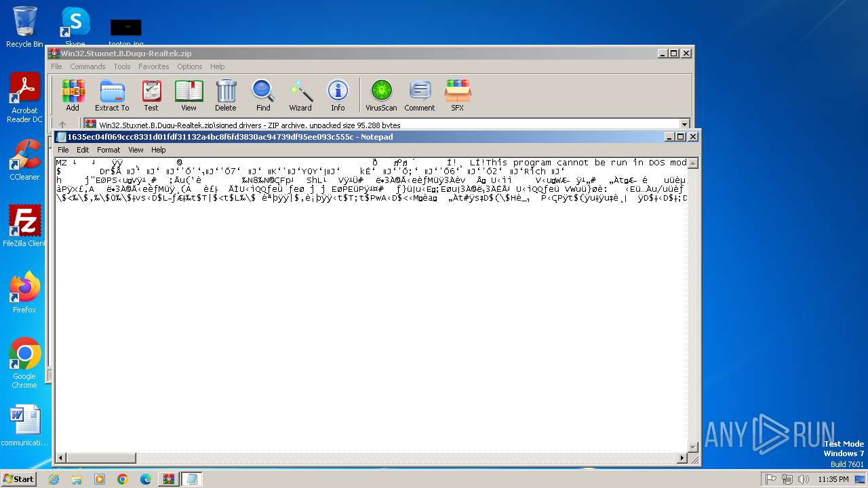
Task: Open File Explorer from taskbar
Action: tap(77, 479)
